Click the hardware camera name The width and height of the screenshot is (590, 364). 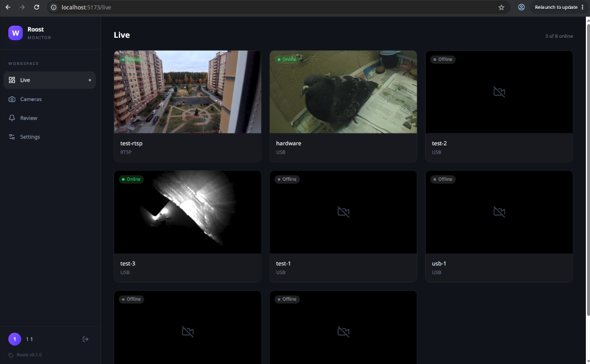click(288, 143)
